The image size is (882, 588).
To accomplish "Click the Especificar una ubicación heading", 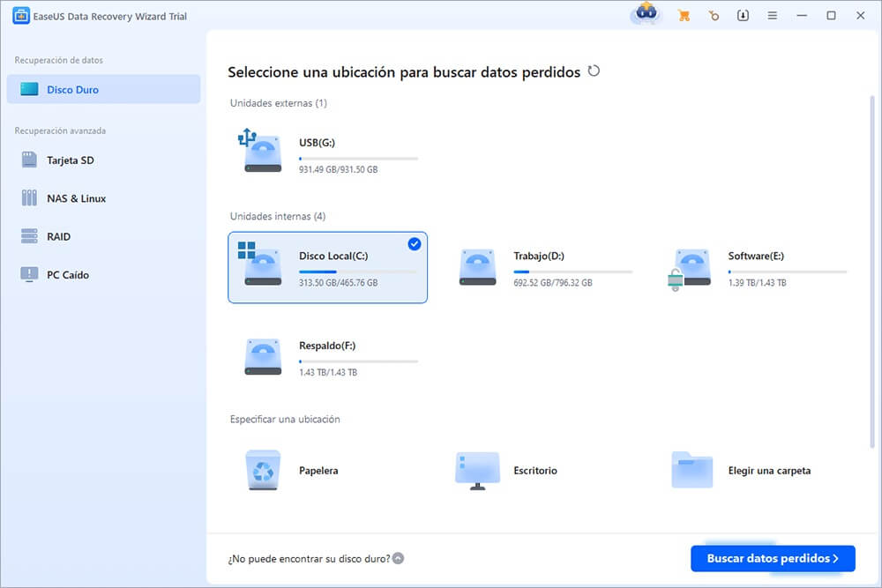I will click(x=285, y=420).
